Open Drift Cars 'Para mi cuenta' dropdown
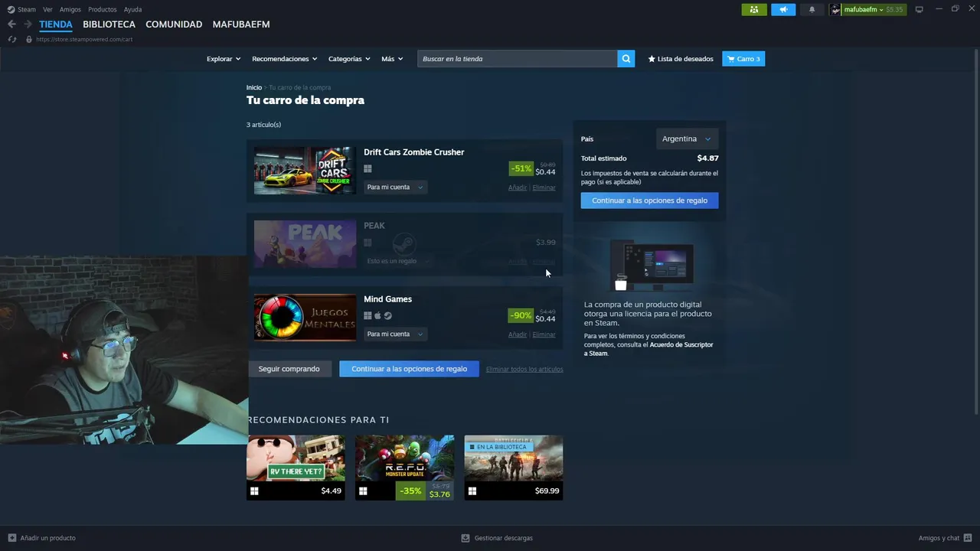This screenshot has height=551, width=980. [394, 187]
